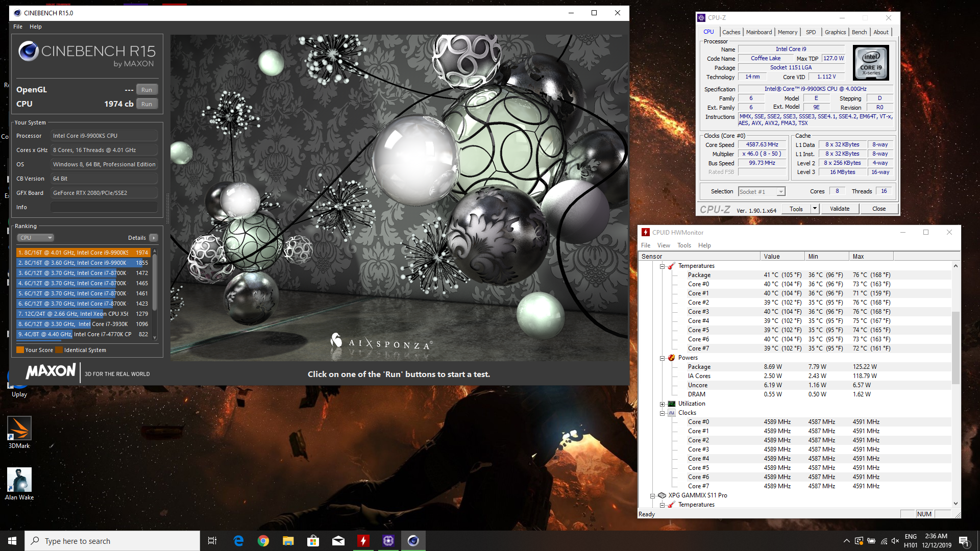Collapse the Clocks tree node
980x551 pixels.
(663, 413)
